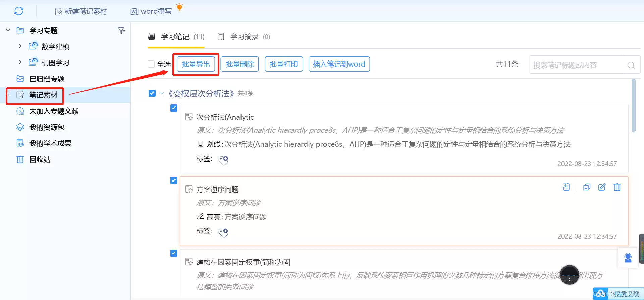Click the 已归档专题 folder icon
Image resolution: width=644 pixels, height=300 pixels.
[20, 79]
